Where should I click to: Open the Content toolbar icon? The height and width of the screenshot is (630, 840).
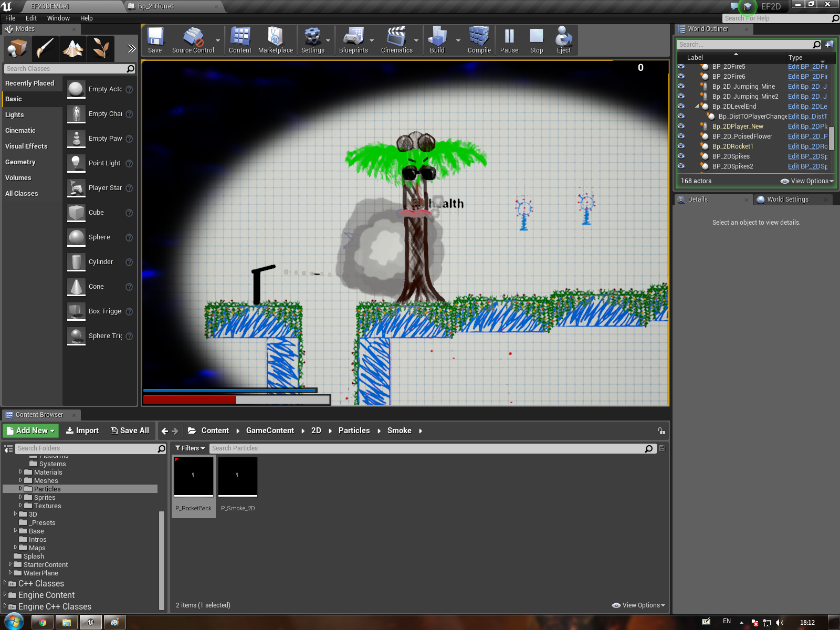tap(240, 40)
